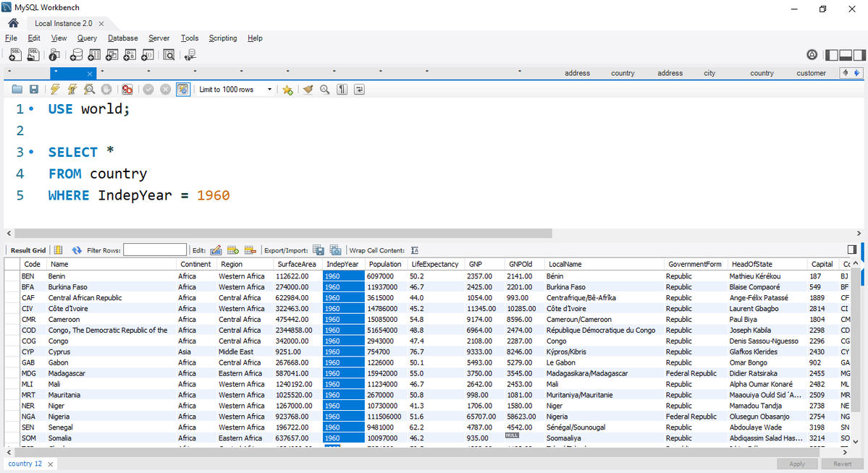The height and width of the screenshot is (473, 868).
Task: Open find in editor (magnifier)
Action: click(x=325, y=89)
